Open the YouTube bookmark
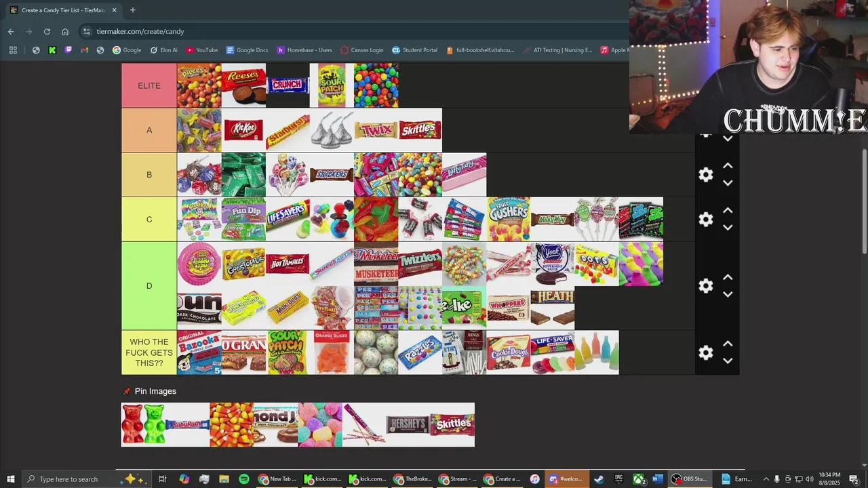This screenshot has width=868, height=488. (202, 49)
